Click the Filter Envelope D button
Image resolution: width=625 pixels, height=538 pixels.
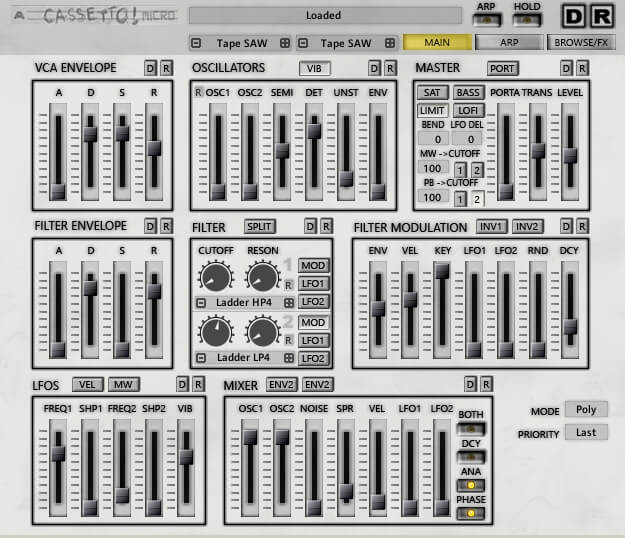(150, 226)
